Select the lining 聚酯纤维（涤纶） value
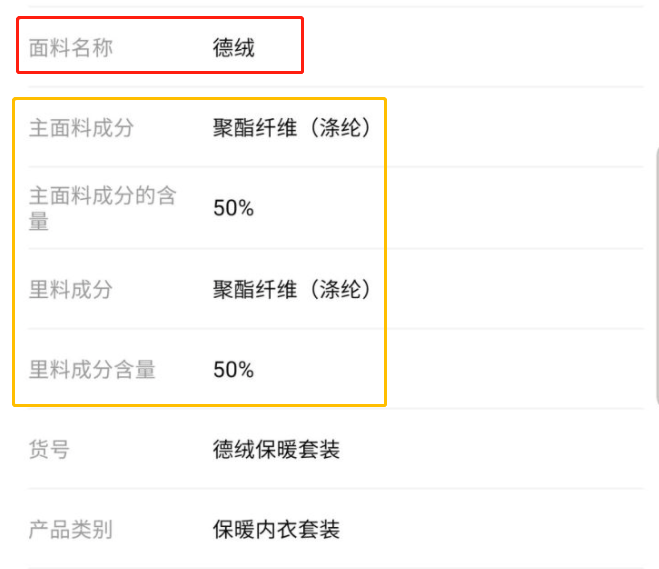 pyautogui.click(x=292, y=290)
